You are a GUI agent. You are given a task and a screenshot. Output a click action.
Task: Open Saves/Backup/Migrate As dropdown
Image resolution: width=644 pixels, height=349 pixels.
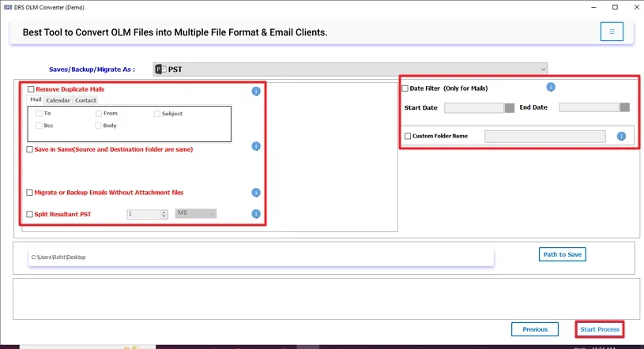click(350, 69)
